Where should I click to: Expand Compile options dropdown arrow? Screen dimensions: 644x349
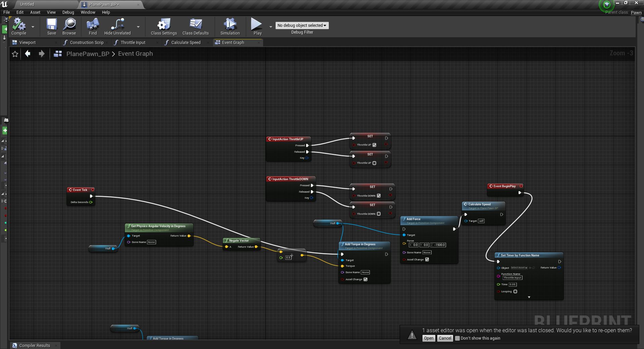click(33, 27)
